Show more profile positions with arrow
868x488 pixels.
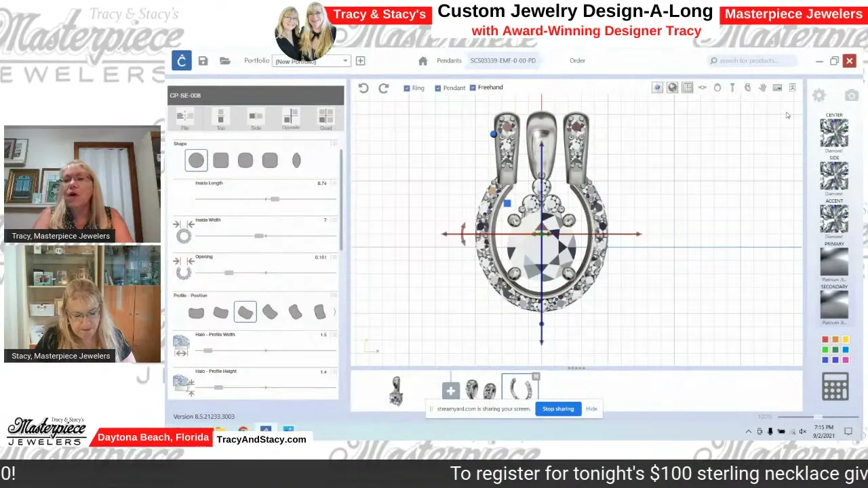click(x=334, y=312)
